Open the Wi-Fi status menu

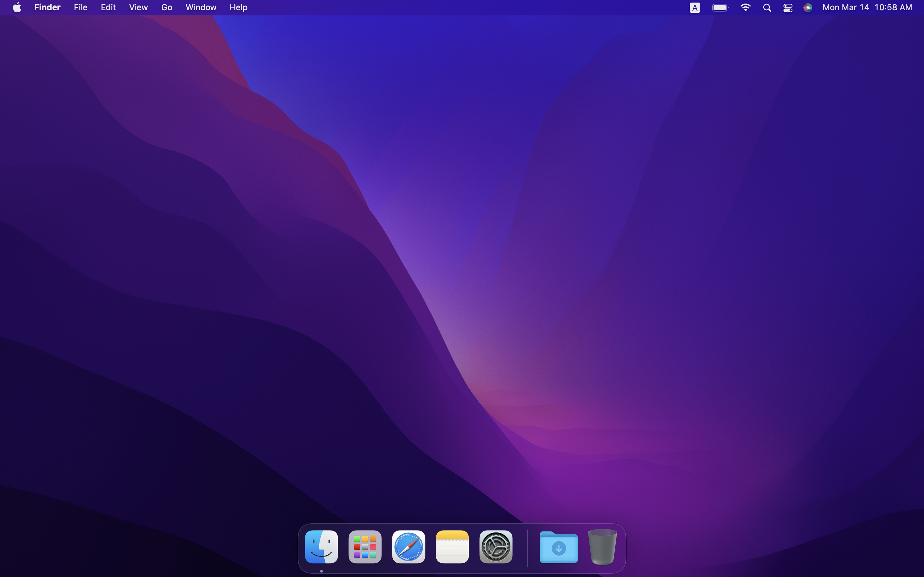tap(745, 8)
